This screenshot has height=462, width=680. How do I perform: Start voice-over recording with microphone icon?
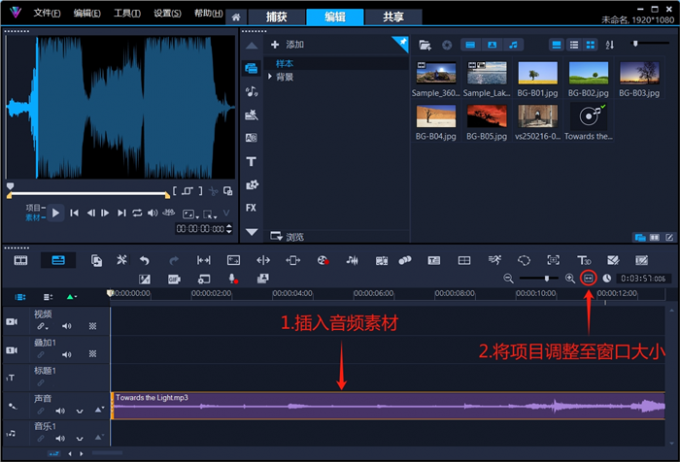[233, 279]
